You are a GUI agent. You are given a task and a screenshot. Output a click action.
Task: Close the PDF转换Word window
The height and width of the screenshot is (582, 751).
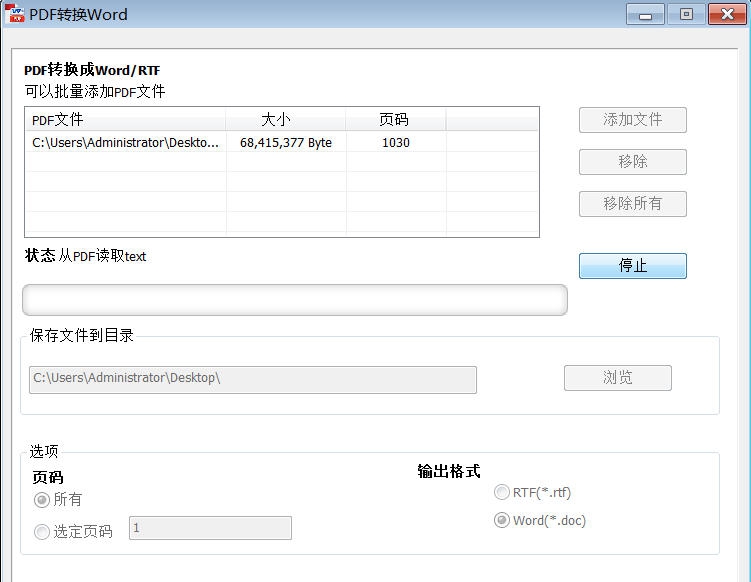(x=727, y=14)
